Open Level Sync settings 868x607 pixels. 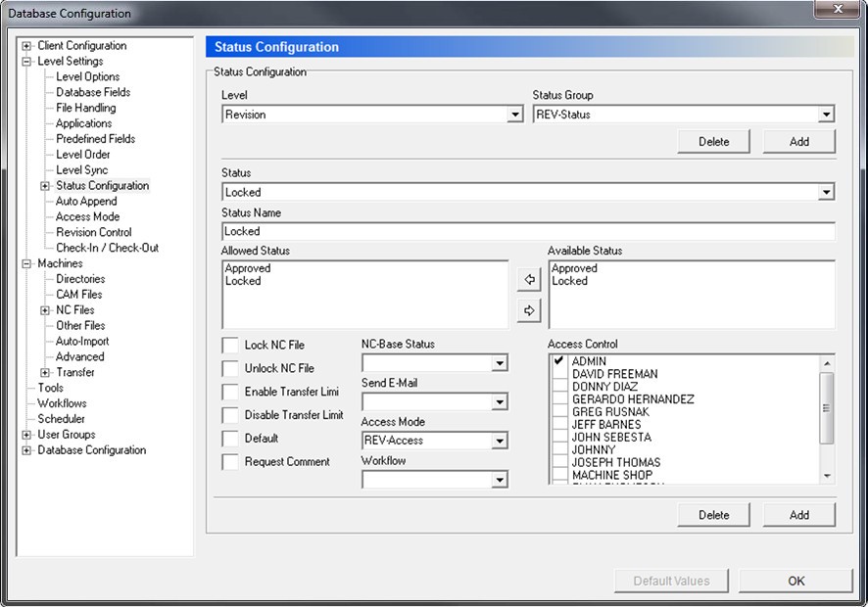(x=81, y=170)
